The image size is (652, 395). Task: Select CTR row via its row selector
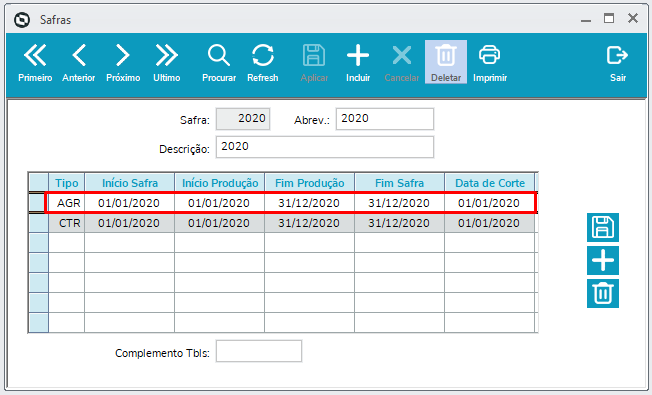(x=38, y=223)
